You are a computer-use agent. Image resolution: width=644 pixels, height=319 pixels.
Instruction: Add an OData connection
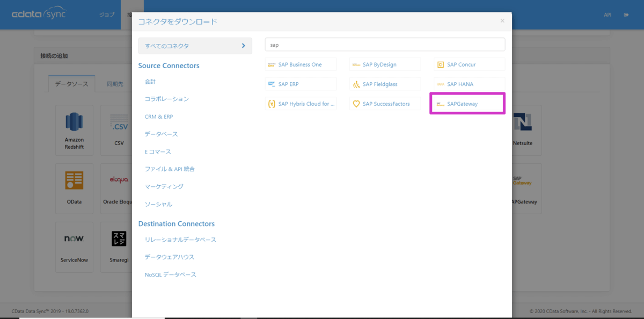click(74, 188)
